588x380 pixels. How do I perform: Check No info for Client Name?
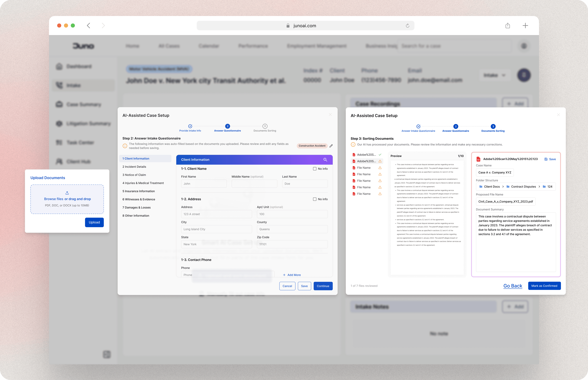tap(315, 169)
